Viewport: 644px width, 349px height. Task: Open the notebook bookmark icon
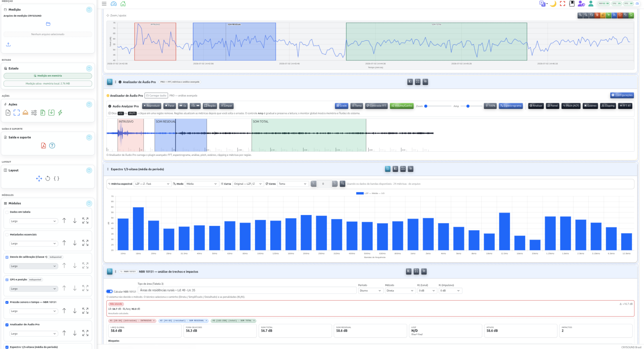(572, 4)
